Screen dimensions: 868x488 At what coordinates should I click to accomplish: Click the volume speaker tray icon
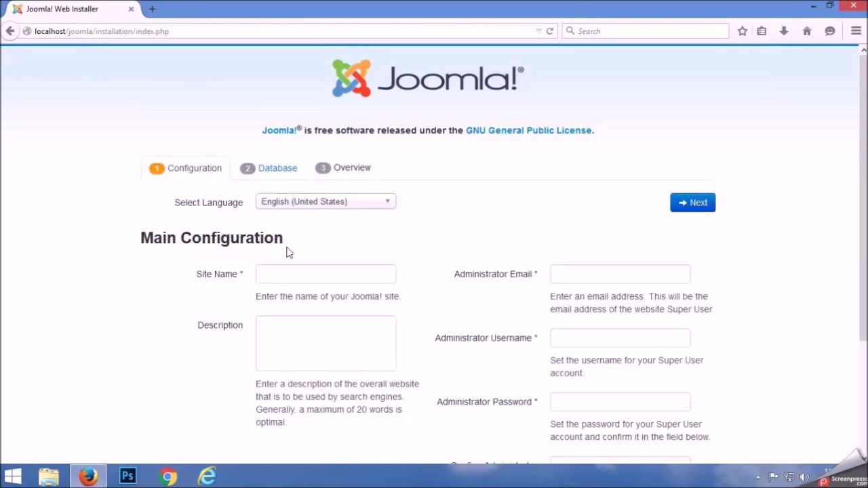tap(804, 477)
